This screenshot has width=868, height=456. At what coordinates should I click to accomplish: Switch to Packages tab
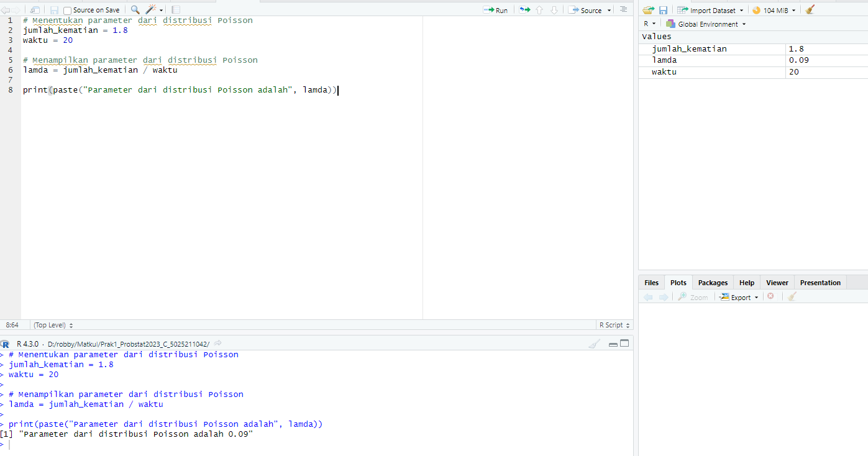(x=713, y=283)
